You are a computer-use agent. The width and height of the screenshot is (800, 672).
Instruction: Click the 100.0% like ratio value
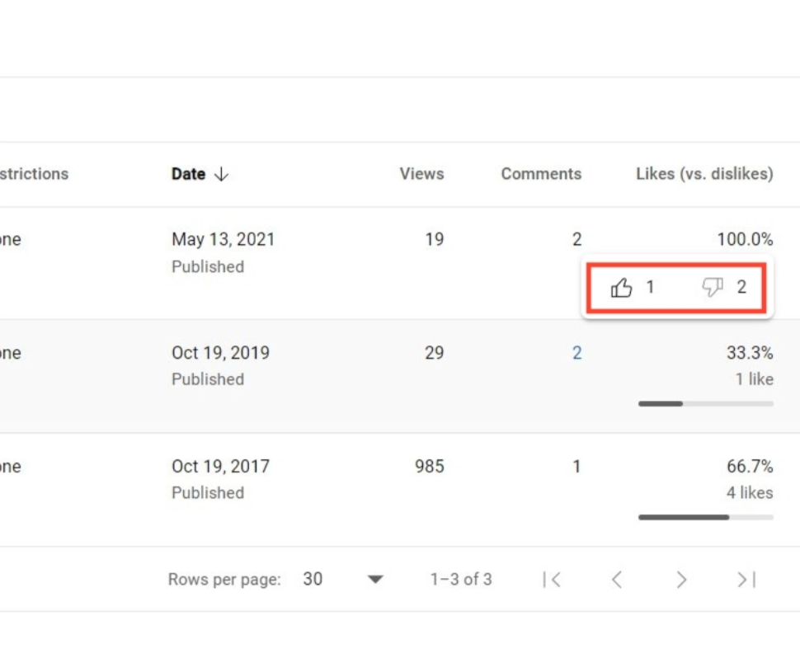coord(747,239)
